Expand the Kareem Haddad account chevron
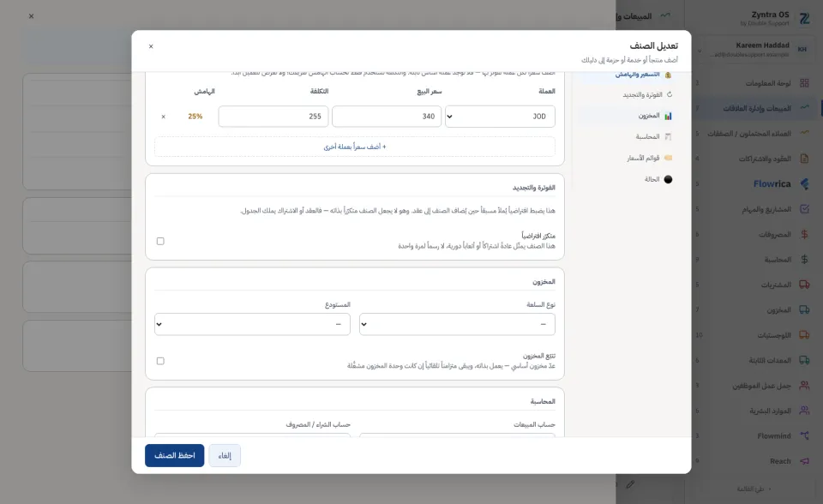This screenshot has height=504, width=823. tap(700, 51)
